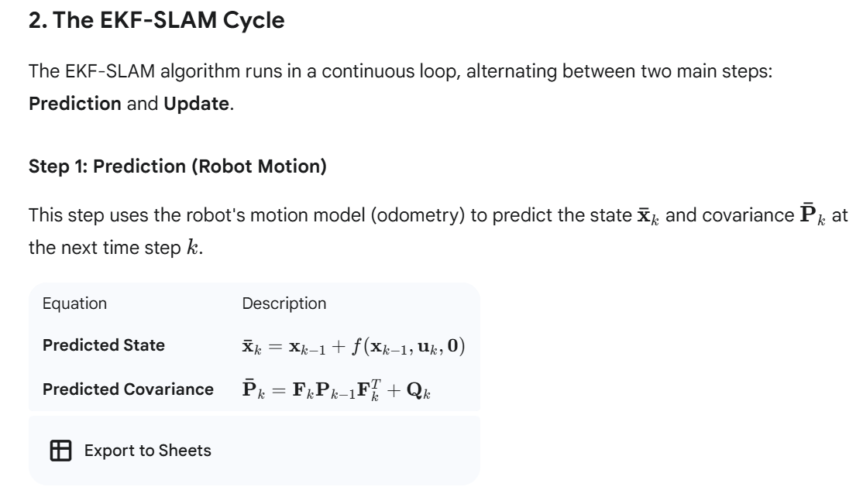Select the "Predicted State" row label
Image resolution: width=863 pixels, height=504 pixels.
pyautogui.click(x=104, y=345)
